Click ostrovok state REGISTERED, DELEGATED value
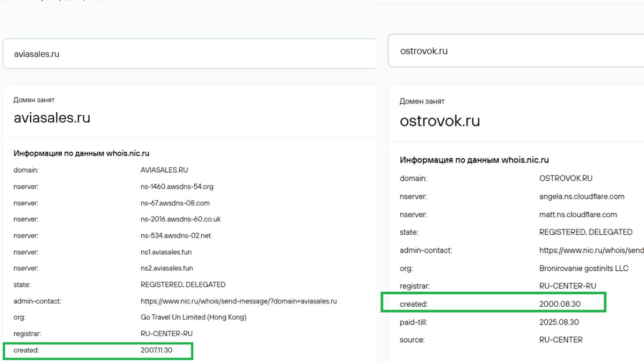644x362 pixels. click(586, 232)
